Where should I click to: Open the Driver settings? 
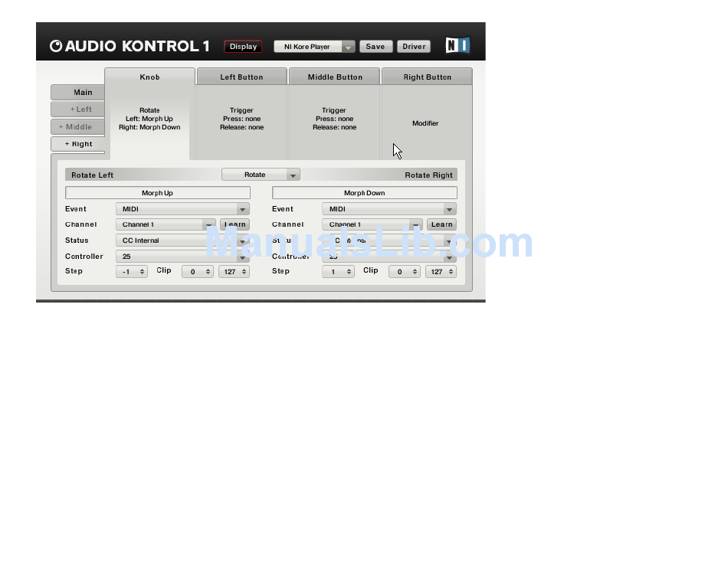point(414,47)
